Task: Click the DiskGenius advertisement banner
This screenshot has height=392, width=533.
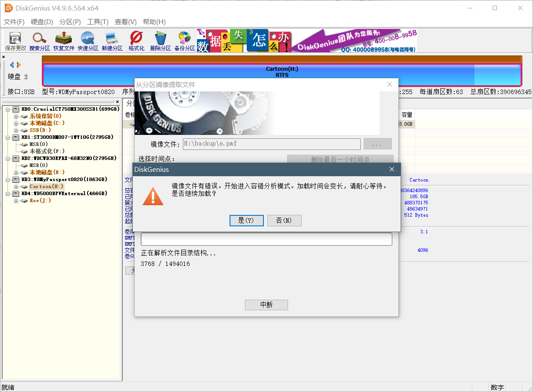Action: [307, 41]
